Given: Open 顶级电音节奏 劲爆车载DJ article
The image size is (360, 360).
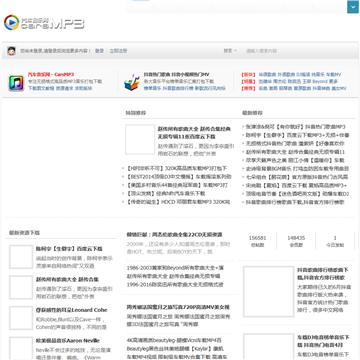Looking at the screenshot, I should 297,194.
